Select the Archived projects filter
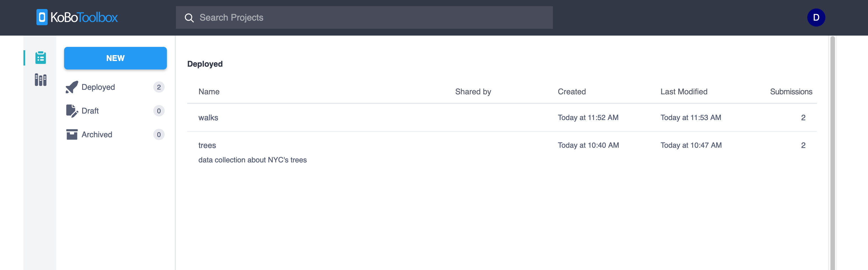The image size is (868, 270). tap(97, 134)
